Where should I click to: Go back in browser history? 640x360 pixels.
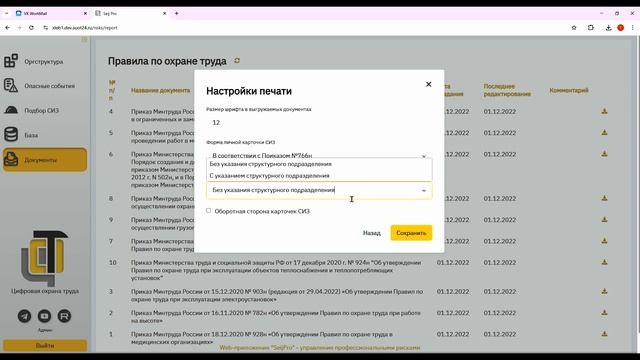8,28
